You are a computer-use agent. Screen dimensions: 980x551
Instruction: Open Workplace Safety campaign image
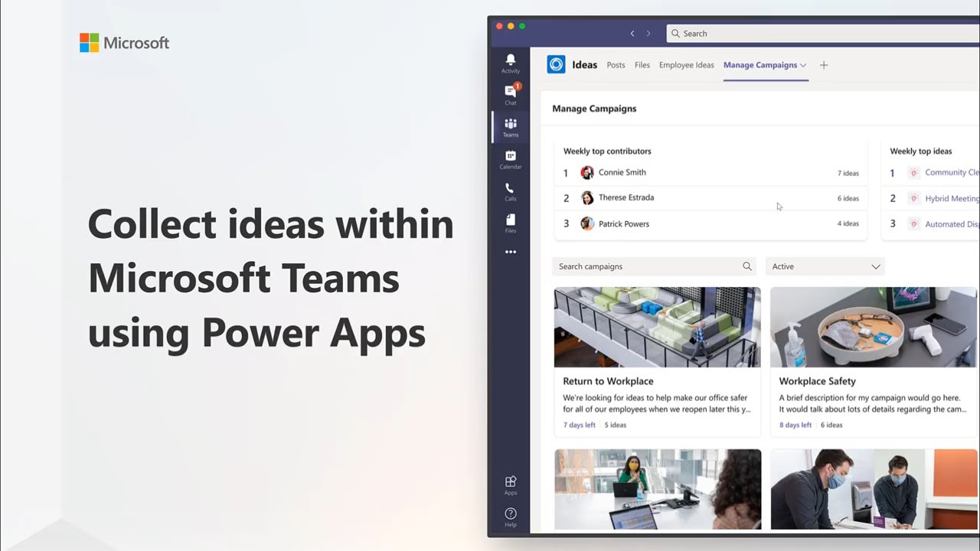click(x=874, y=328)
